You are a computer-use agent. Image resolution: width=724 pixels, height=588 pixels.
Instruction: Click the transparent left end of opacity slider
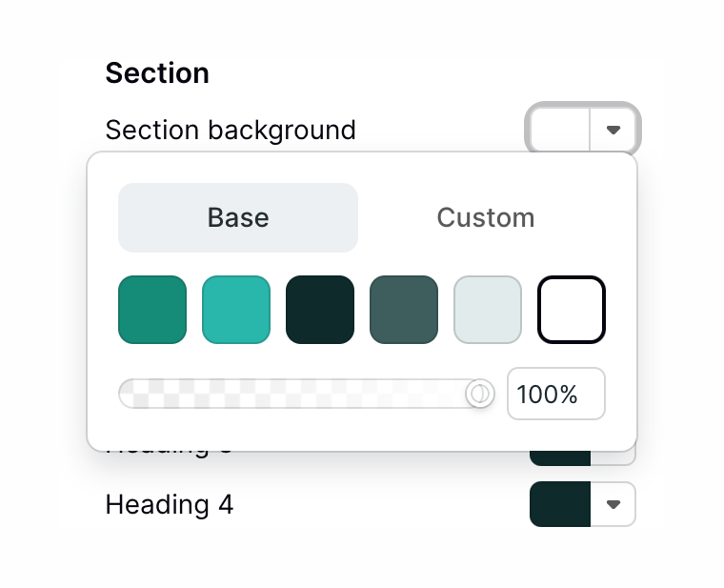click(133, 394)
